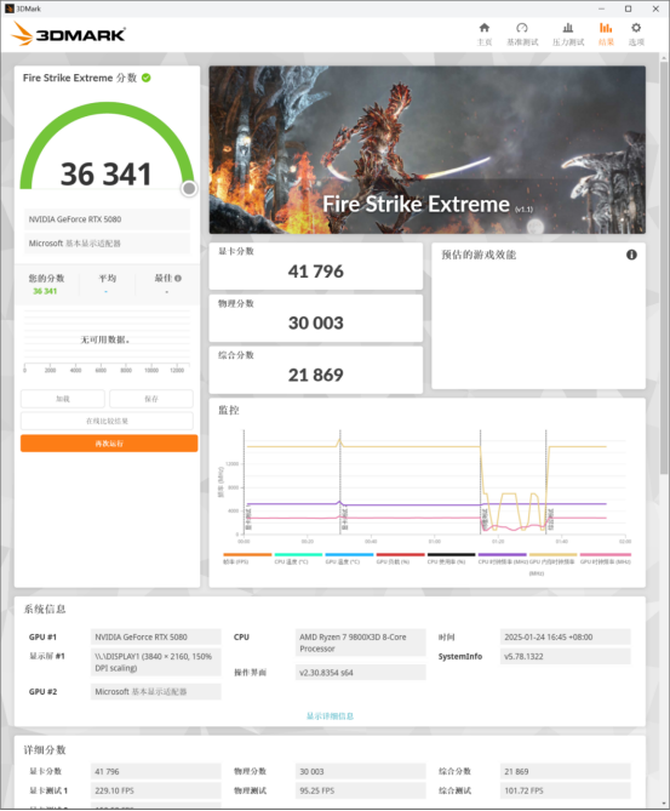
Task: Click the 平均 column header
Action: tap(107, 278)
